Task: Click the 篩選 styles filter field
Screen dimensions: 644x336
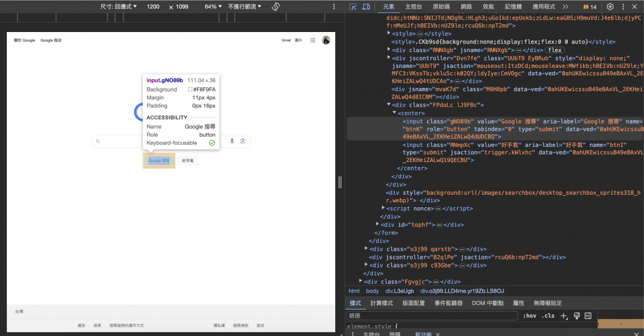Action: click(x=432, y=315)
